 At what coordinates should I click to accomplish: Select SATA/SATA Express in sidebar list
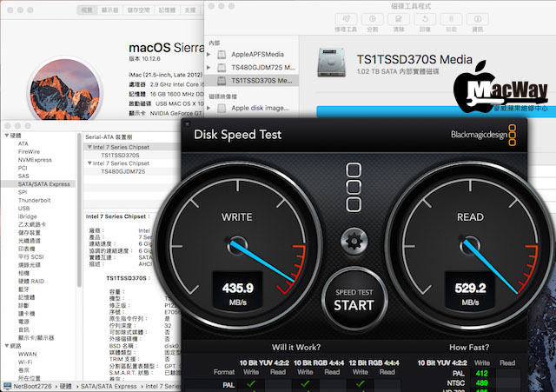tap(38, 184)
